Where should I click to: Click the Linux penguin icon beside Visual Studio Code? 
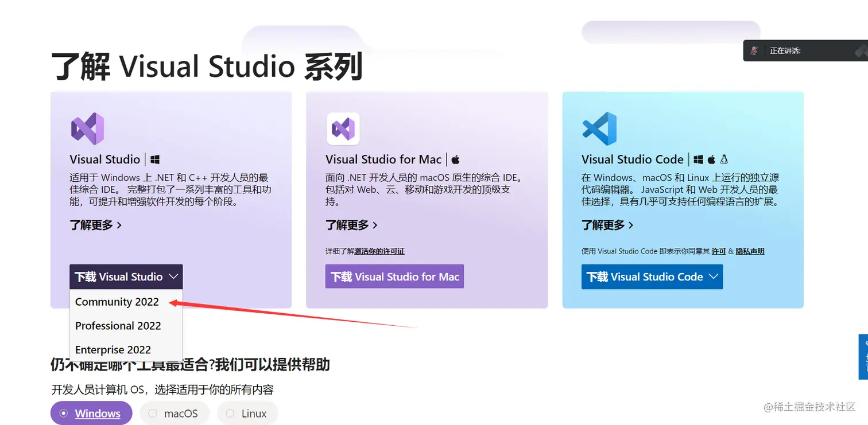[724, 159]
